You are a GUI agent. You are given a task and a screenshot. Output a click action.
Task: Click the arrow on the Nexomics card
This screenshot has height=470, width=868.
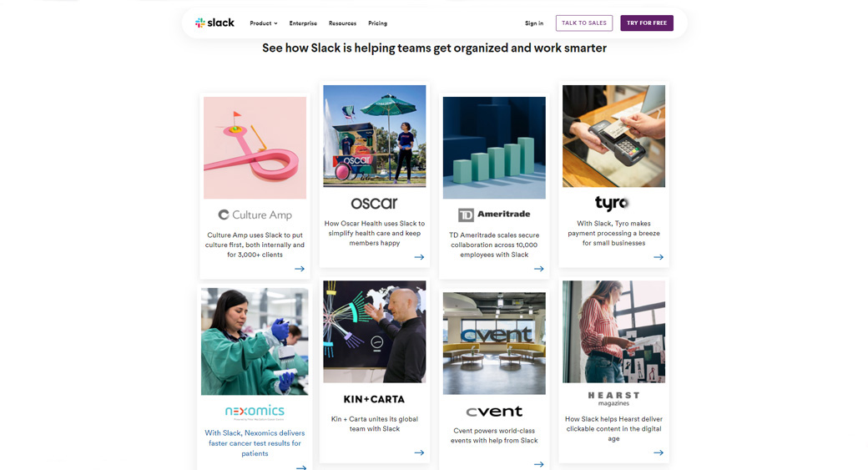(x=301, y=467)
